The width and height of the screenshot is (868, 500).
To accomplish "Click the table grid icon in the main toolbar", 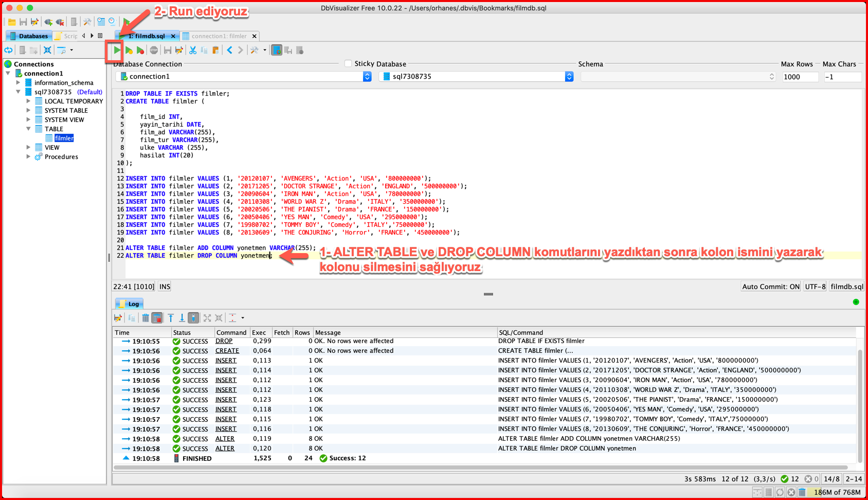I will (x=101, y=22).
